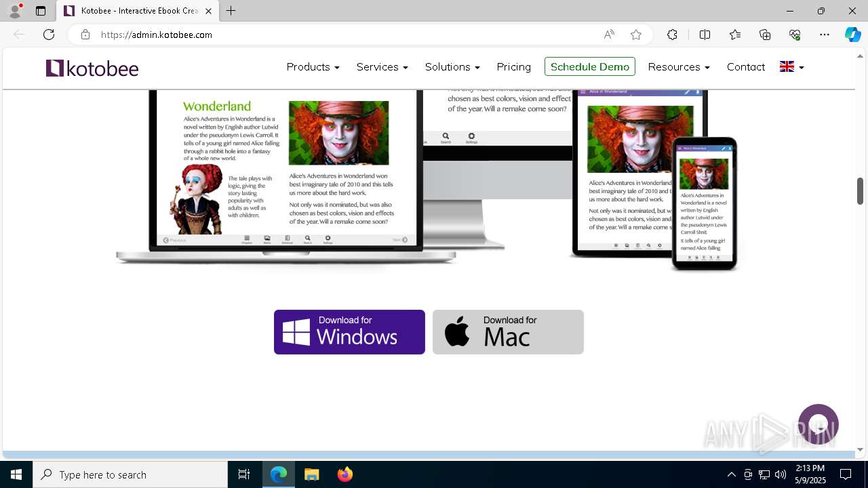Viewport: 868px width, 488px height.
Task: Click the taskbar search box
Action: (x=130, y=474)
